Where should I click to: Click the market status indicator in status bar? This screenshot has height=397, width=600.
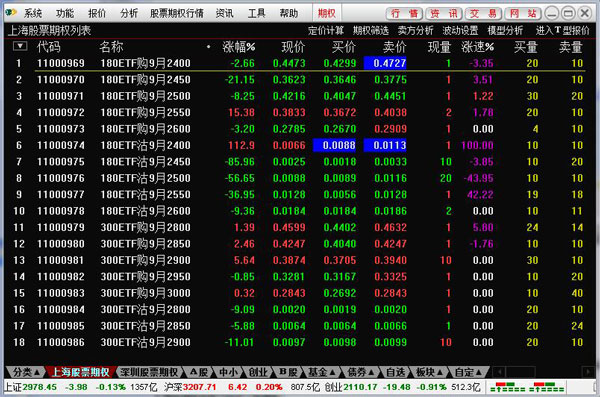(527, 387)
